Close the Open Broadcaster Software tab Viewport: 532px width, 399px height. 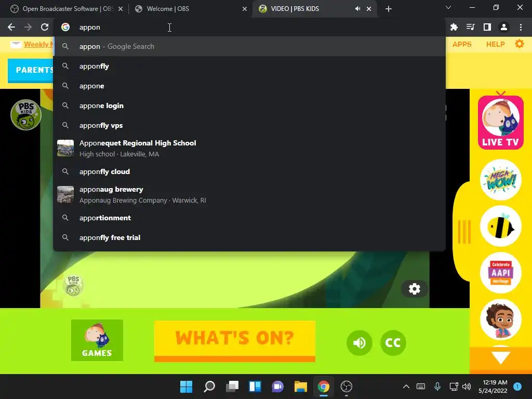point(121,9)
